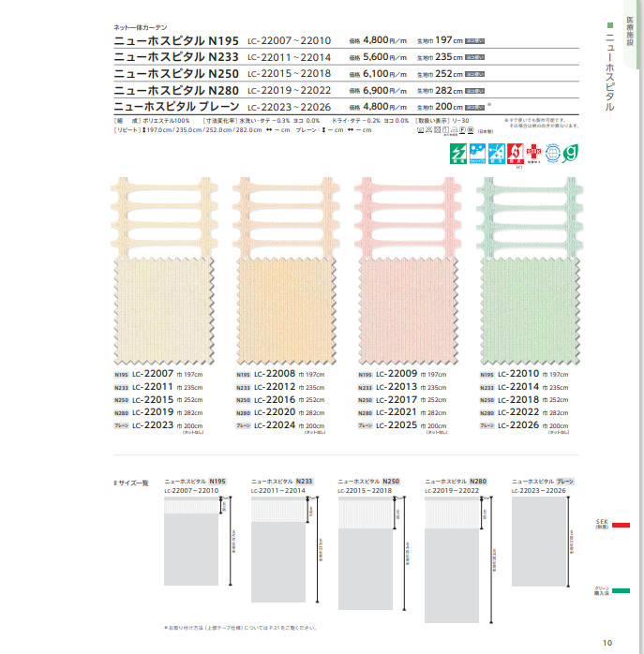
Task: Click product code LC-22010 label
Action: click(x=518, y=374)
